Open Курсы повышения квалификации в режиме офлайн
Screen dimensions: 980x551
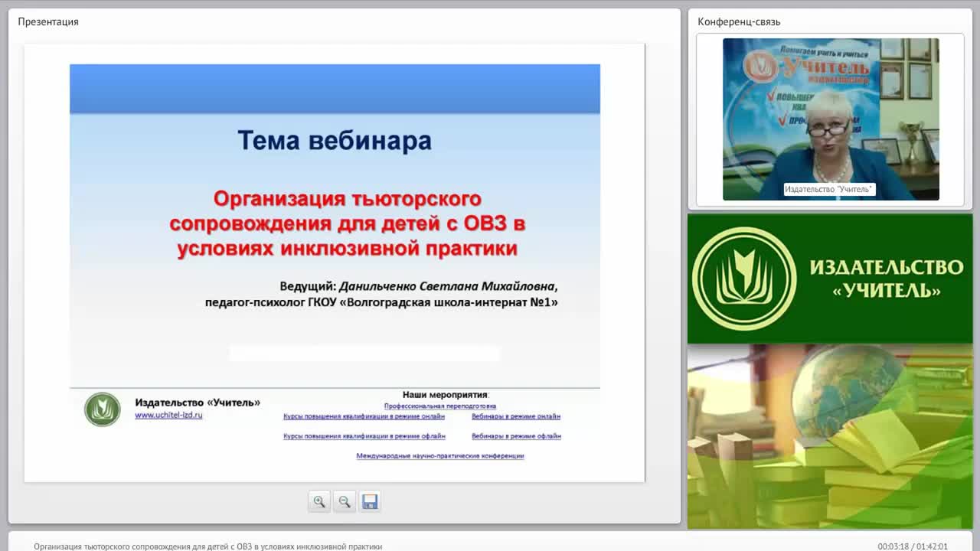click(364, 436)
